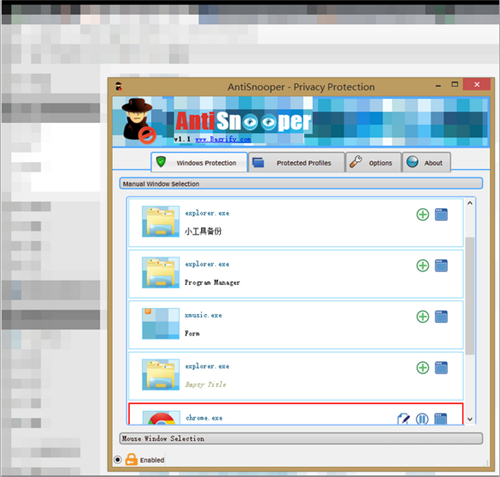The height and width of the screenshot is (477, 500).
Task: Open the Options tab
Action: pos(373,163)
